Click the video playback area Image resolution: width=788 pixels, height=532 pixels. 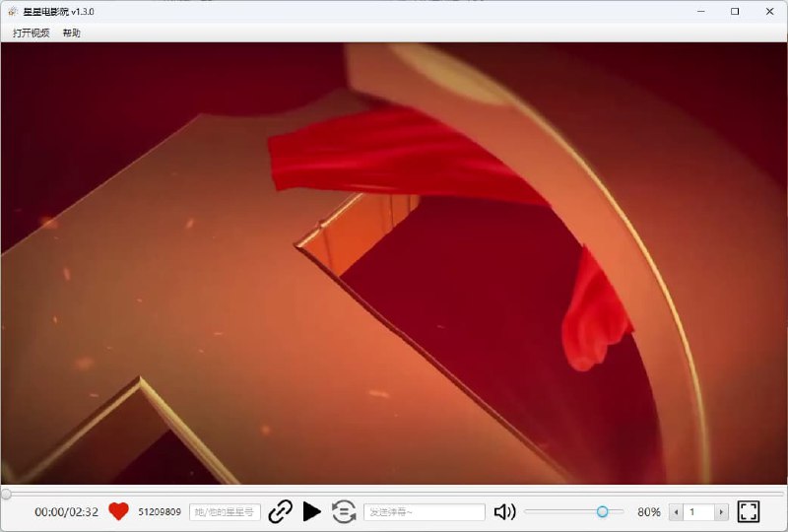coord(394,263)
